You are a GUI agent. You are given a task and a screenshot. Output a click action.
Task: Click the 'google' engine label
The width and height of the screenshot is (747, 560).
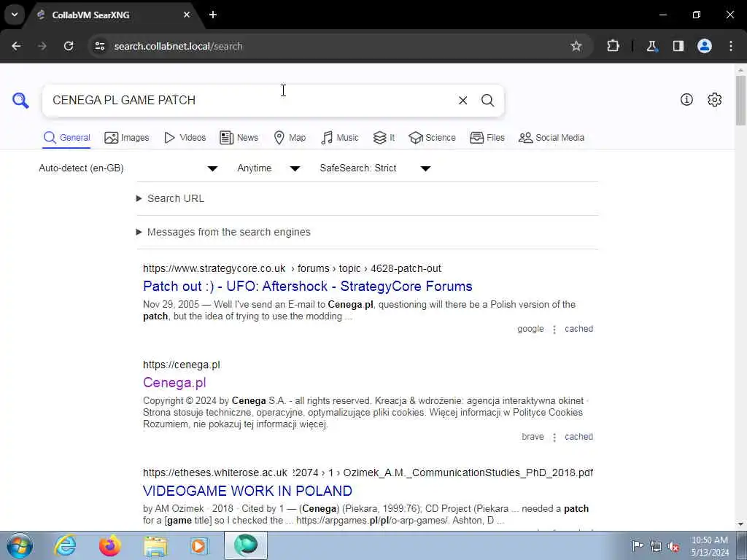[530, 329]
